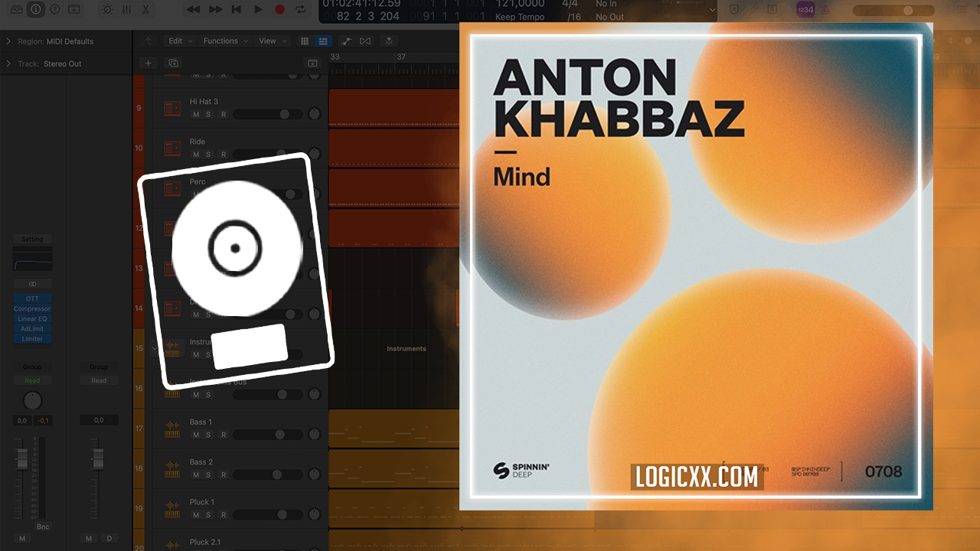Open the Linear EQ plug-in slot
980x551 pixels.
(32, 319)
